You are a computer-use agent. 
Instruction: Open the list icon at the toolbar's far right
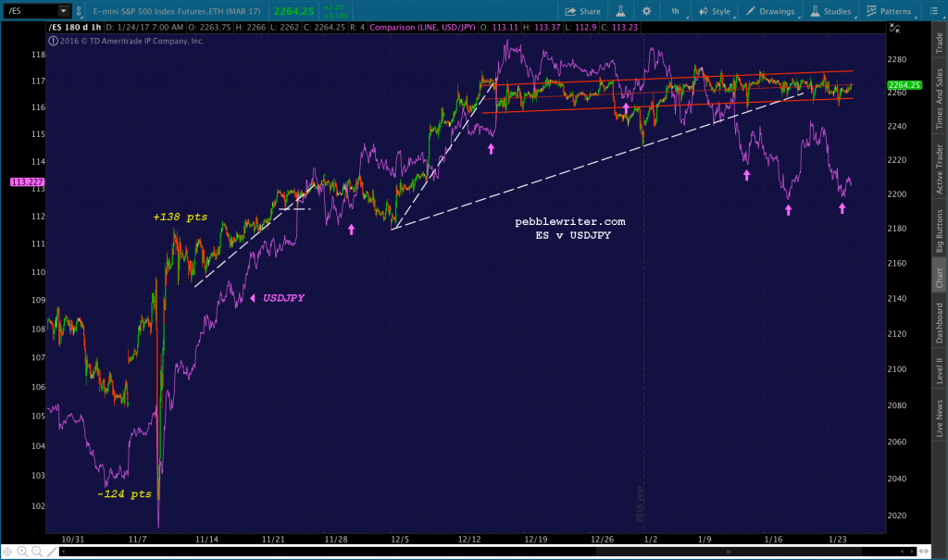(935, 11)
